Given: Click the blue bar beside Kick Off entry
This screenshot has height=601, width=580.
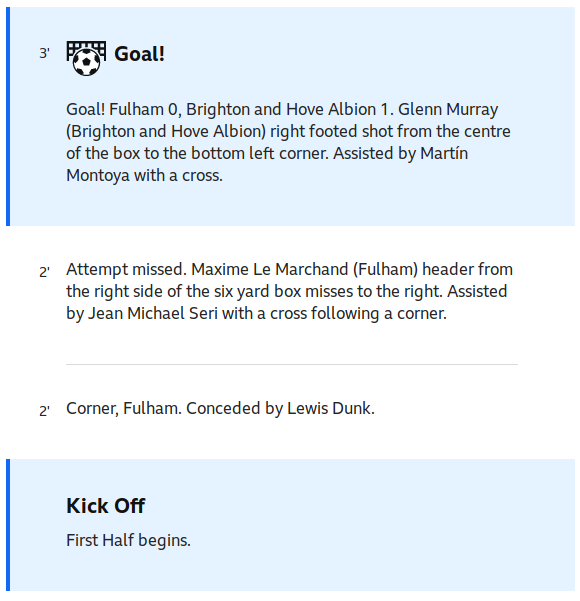Looking at the screenshot, I should (8, 525).
